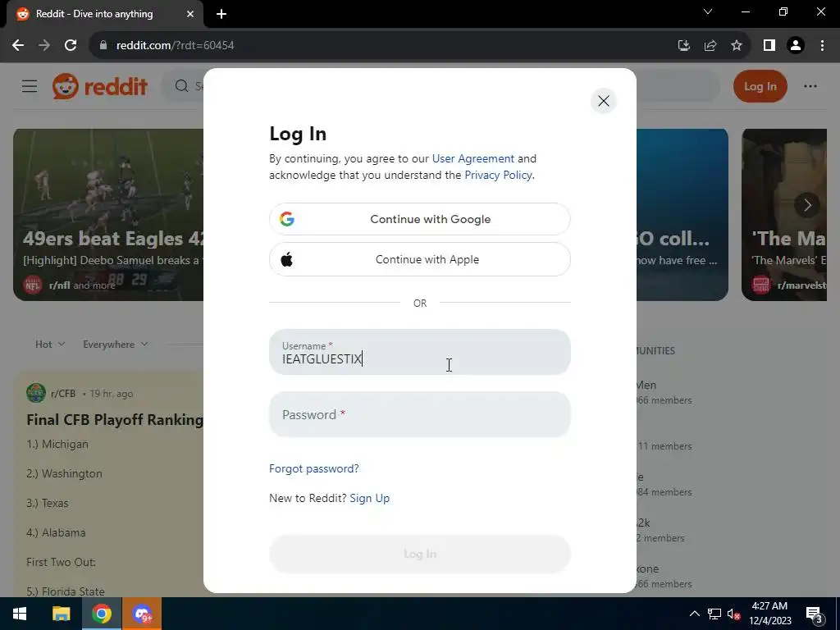Expand the Everywhere location dropdown
The image size is (840, 630).
(x=115, y=345)
